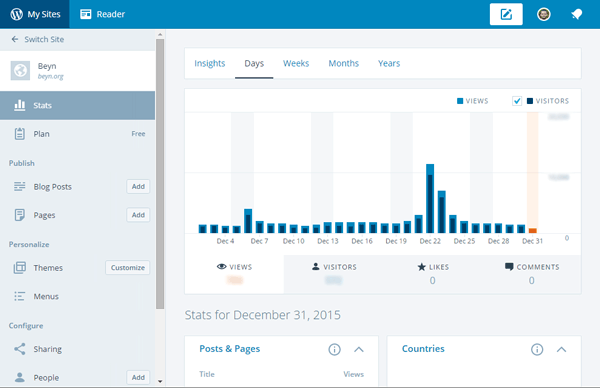Collapse the Countries panel chevron
600x388 pixels.
(561, 349)
